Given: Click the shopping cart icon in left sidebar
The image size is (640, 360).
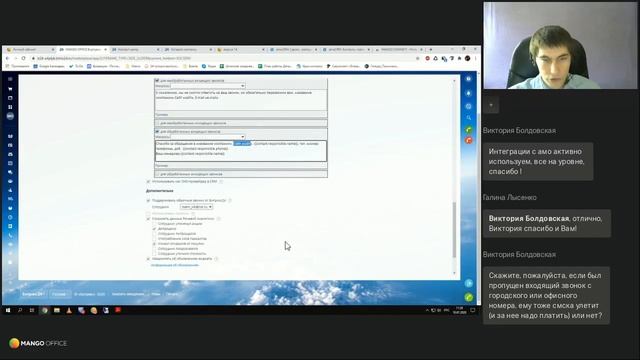Looking at the screenshot, I should (x=10, y=89).
